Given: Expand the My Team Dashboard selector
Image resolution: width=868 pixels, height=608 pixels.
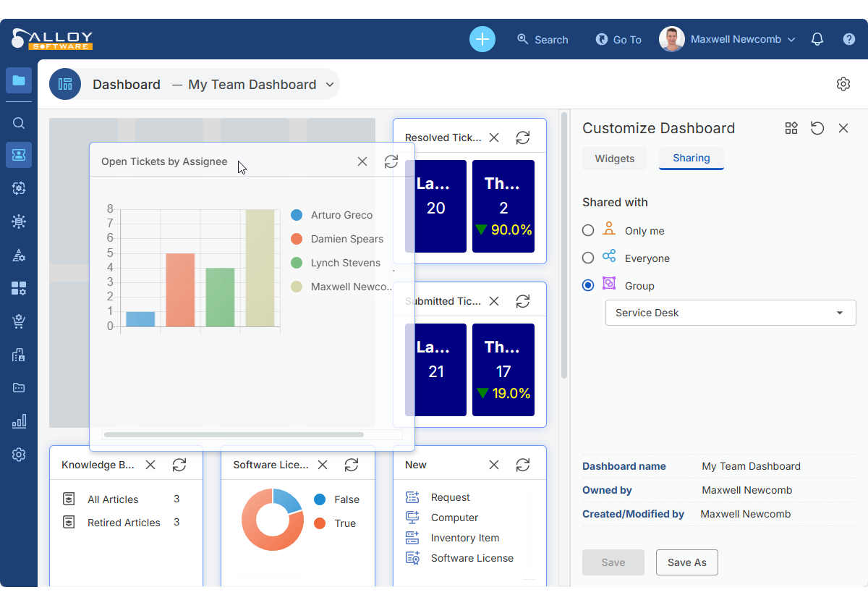Looking at the screenshot, I should tap(330, 85).
